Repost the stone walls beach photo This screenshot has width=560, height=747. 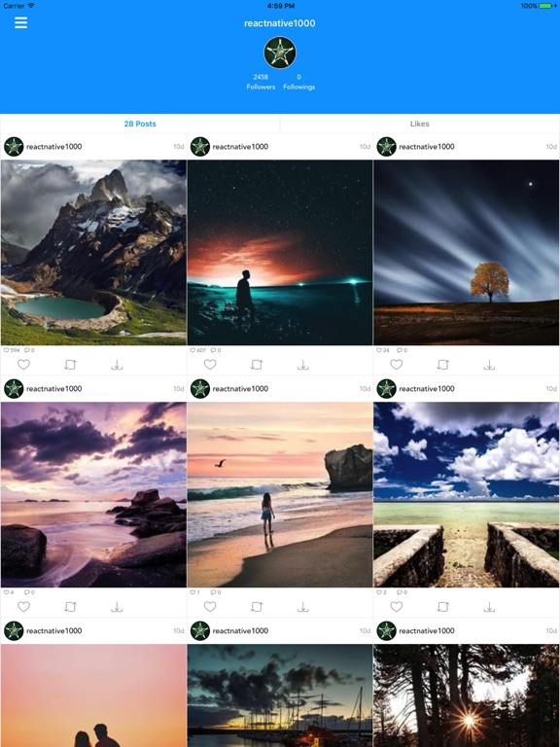click(x=443, y=607)
